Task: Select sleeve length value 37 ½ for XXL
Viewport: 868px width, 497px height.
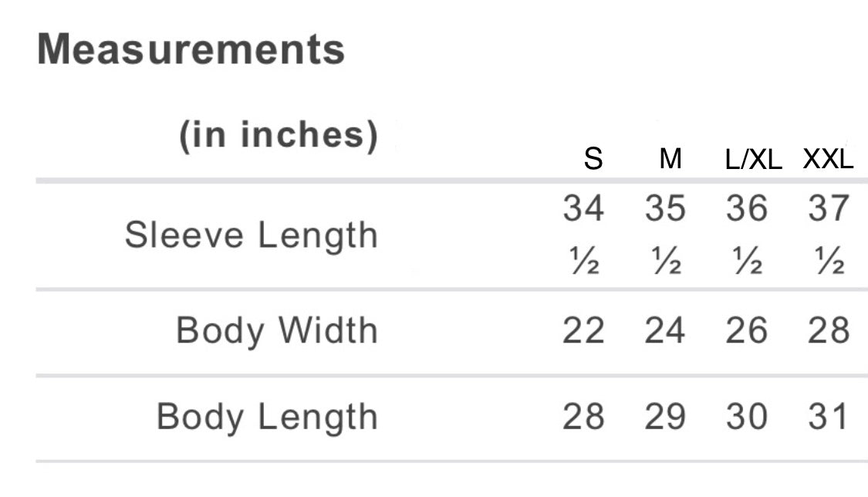Action: point(829,233)
